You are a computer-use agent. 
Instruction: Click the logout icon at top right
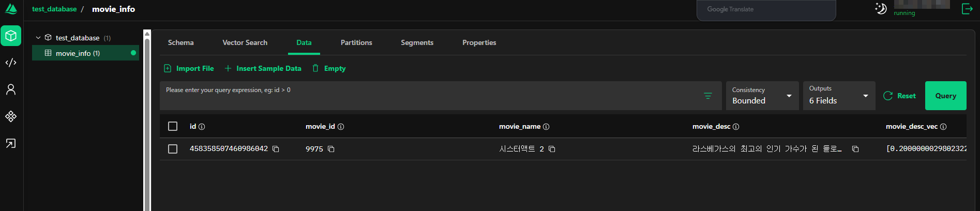(x=967, y=9)
